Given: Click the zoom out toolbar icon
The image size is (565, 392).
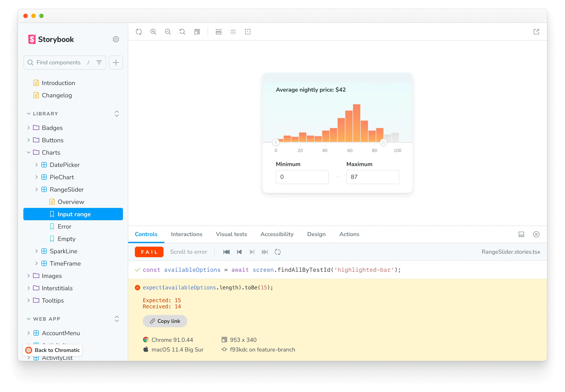Looking at the screenshot, I should 168,32.
